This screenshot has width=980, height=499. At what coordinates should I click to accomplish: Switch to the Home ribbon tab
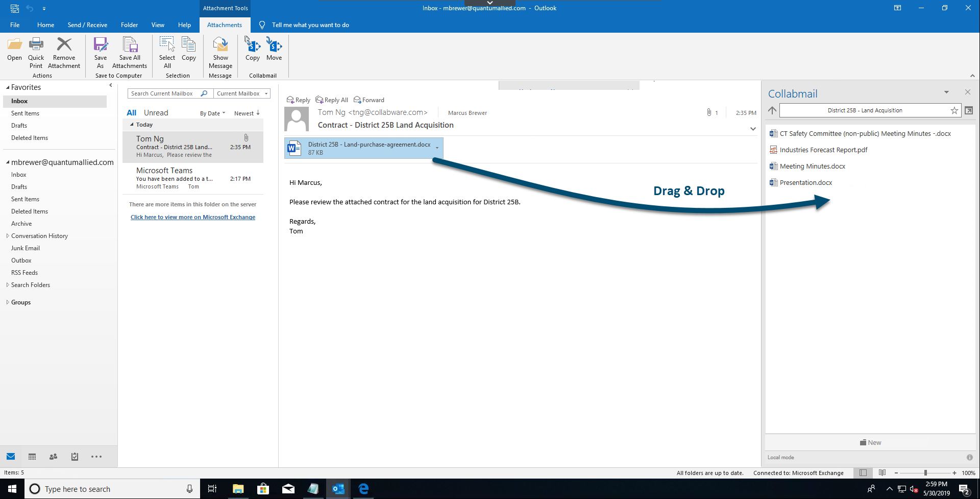coord(45,25)
